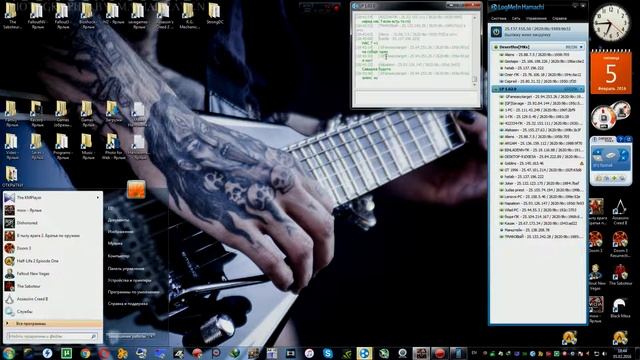Click the Hamachi power button

(496, 32)
